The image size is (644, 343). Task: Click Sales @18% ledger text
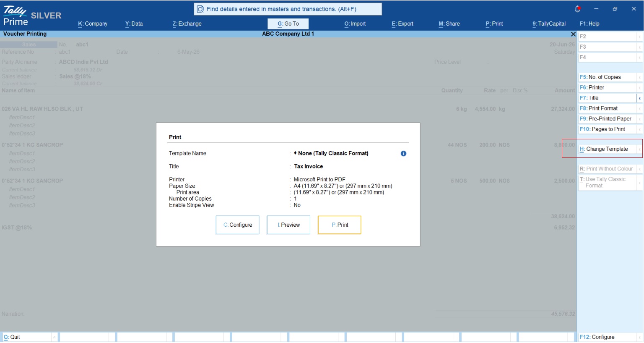(x=75, y=77)
